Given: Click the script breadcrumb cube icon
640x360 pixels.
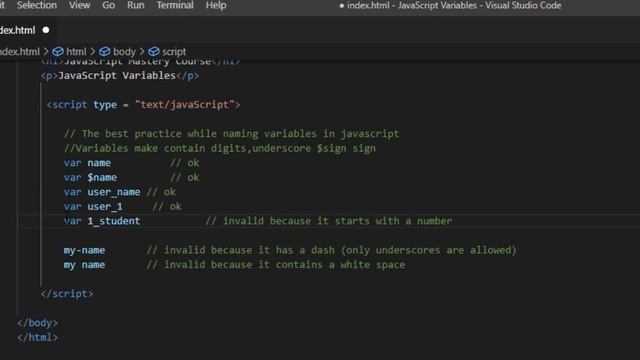Looking at the screenshot, I should pos(154,52).
